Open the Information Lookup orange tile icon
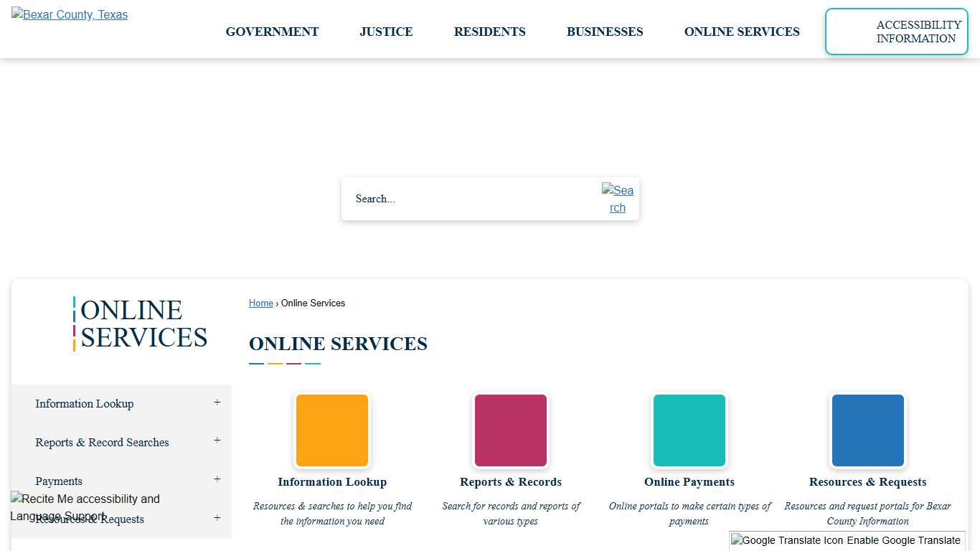The image size is (980, 551). point(331,430)
